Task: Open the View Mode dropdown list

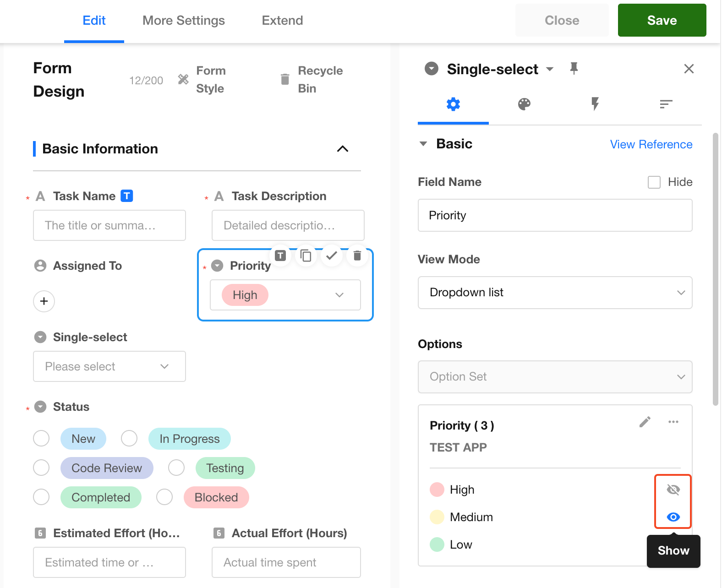Action: (555, 293)
